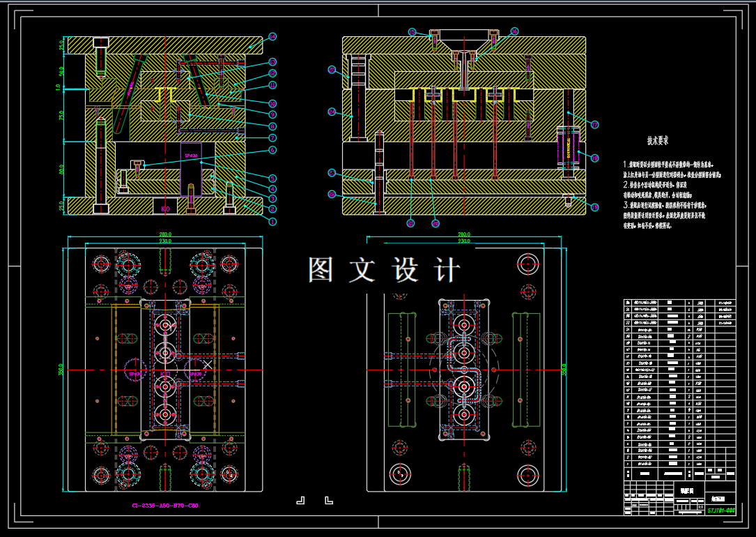Click part balloon number 23
This screenshot has height=537, width=756.
pyautogui.click(x=332, y=173)
